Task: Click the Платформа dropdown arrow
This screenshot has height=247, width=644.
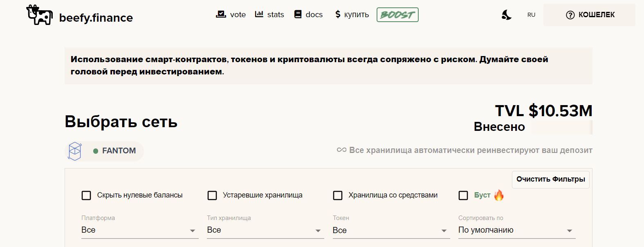Action: coord(193,231)
